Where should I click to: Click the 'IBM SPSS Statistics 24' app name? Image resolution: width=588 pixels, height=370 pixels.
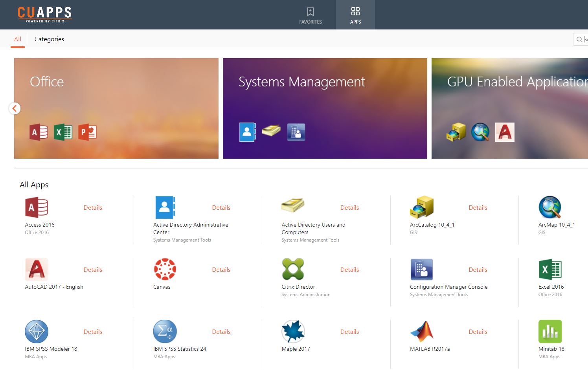[x=180, y=349]
